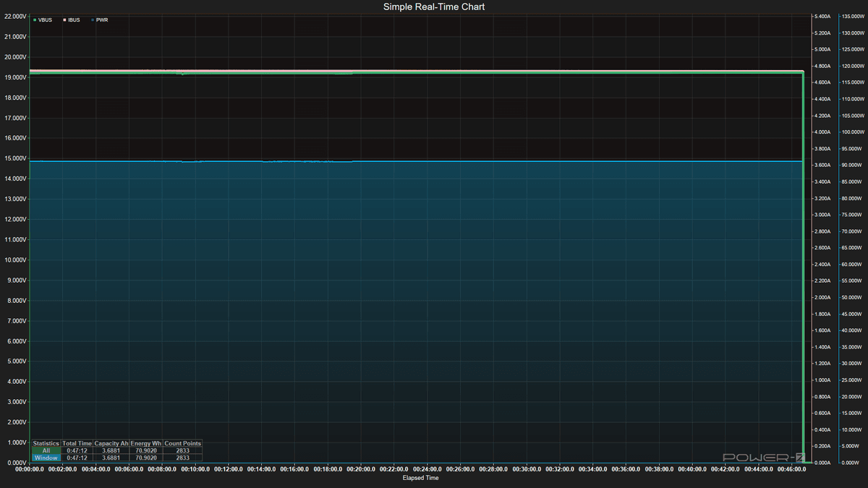Select the green 'All' statistics row label
This screenshot has height=488, width=868.
46,450
